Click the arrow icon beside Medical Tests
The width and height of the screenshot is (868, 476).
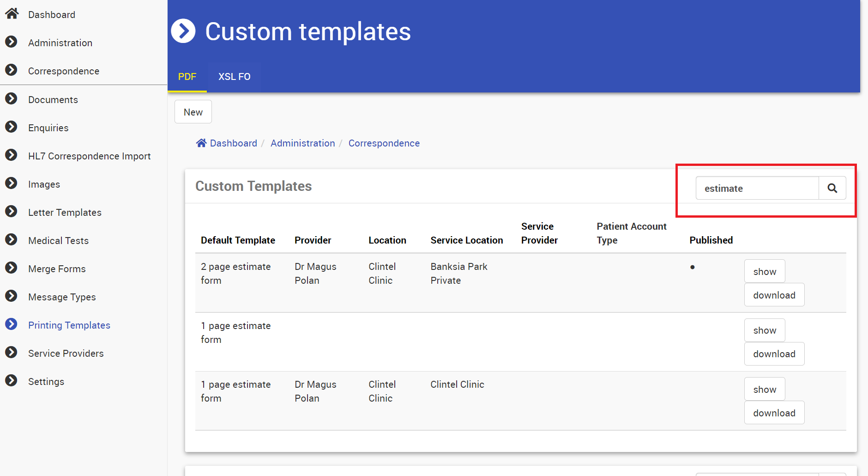[x=11, y=239]
